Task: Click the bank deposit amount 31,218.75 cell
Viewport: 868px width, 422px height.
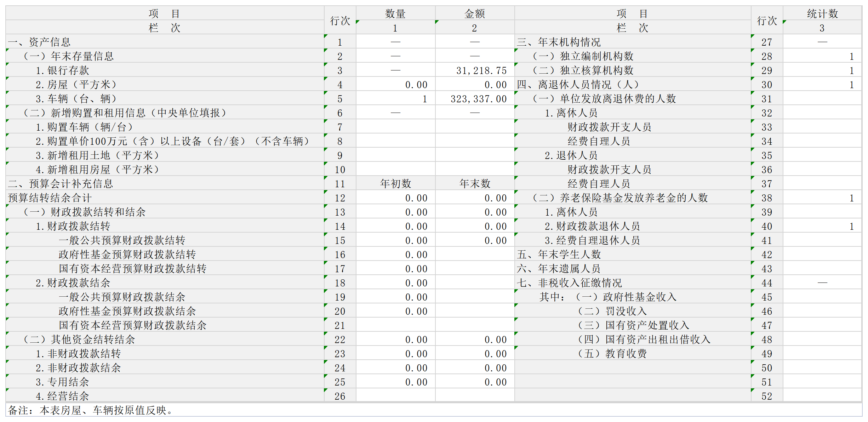Action: pyautogui.click(x=475, y=70)
